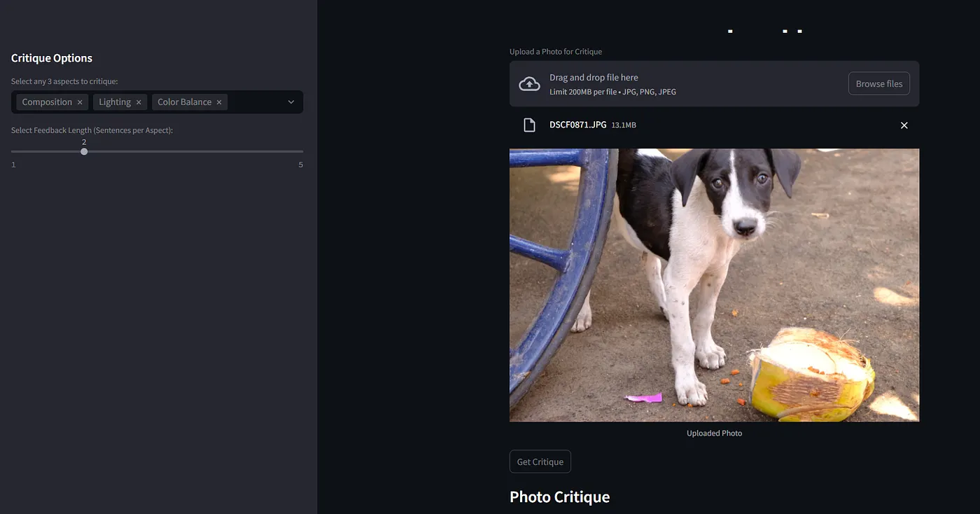This screenshot has height=514, width=980.
Task: Remove the Lighting aspect tag
Action: [x=139, y=102]
